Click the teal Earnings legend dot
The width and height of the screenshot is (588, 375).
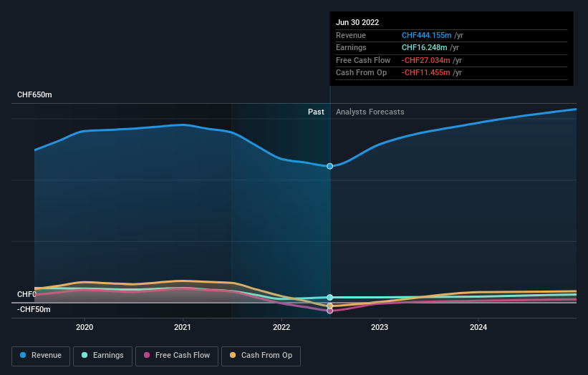85,355
